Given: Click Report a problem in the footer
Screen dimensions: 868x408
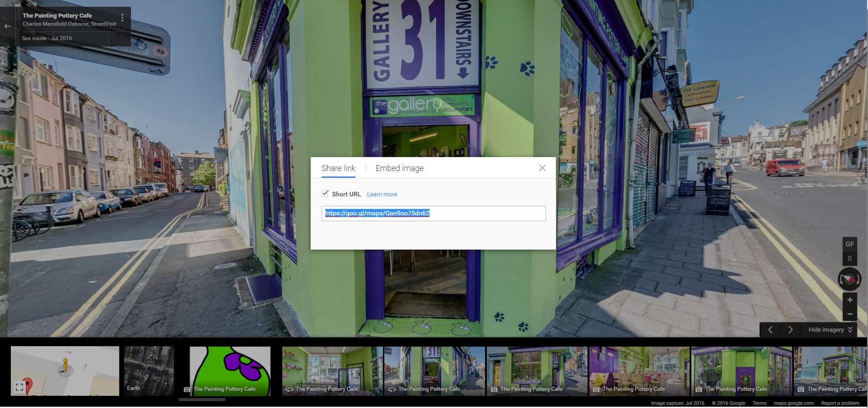Looking at the screenshot, I should (x=840, y=403).
